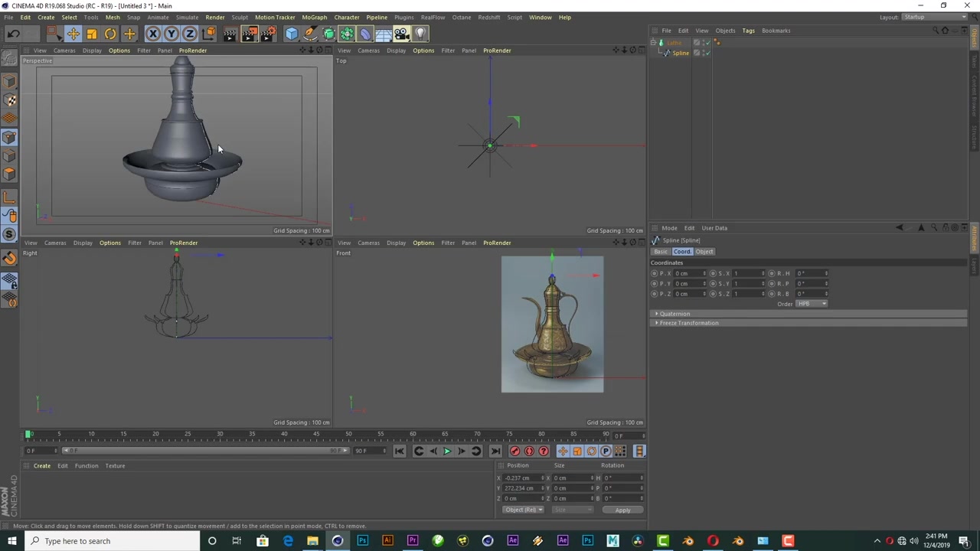Click the Light object icon in the toolbar
Screen dimensions: 980x551
pyautogui.click(x=421, y=33)
